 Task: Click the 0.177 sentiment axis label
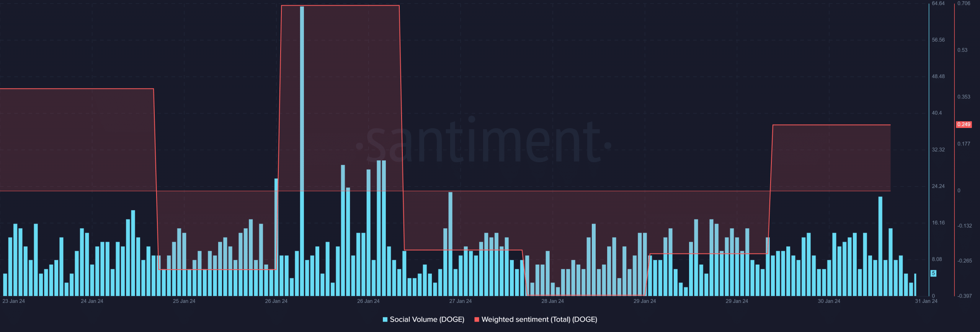coord(964,144)
